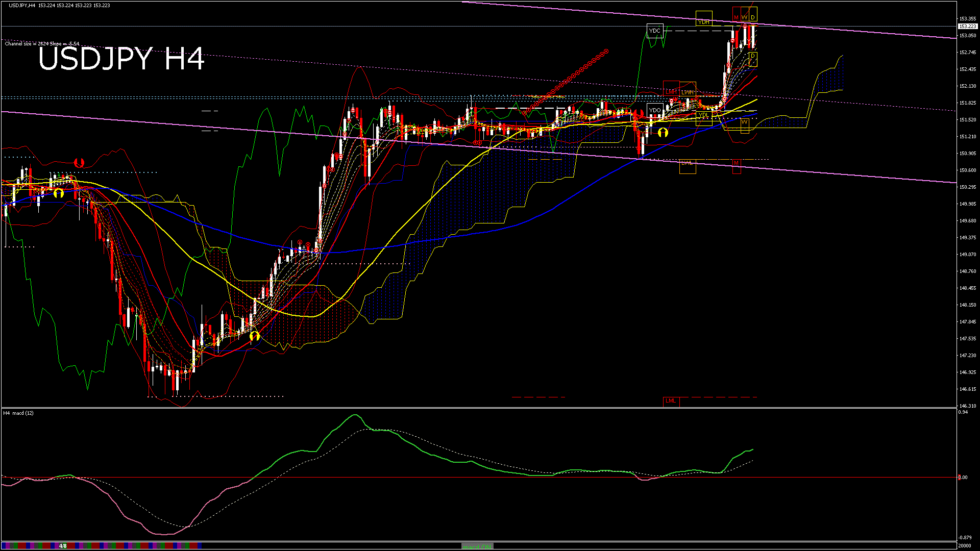This screenshot has height=551, width=980.
Task: Click the 'H4 macd (12)' indicator label
Action: (x=18, y=413)
